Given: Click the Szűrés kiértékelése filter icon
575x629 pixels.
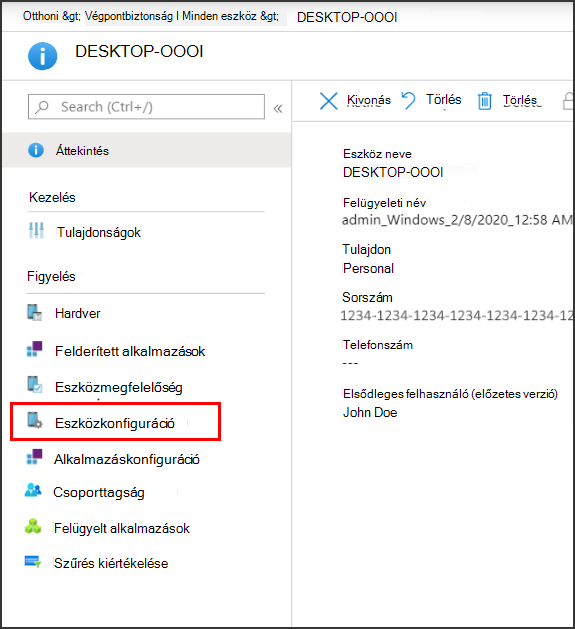Looking at the screenshot, I should 33,562.
